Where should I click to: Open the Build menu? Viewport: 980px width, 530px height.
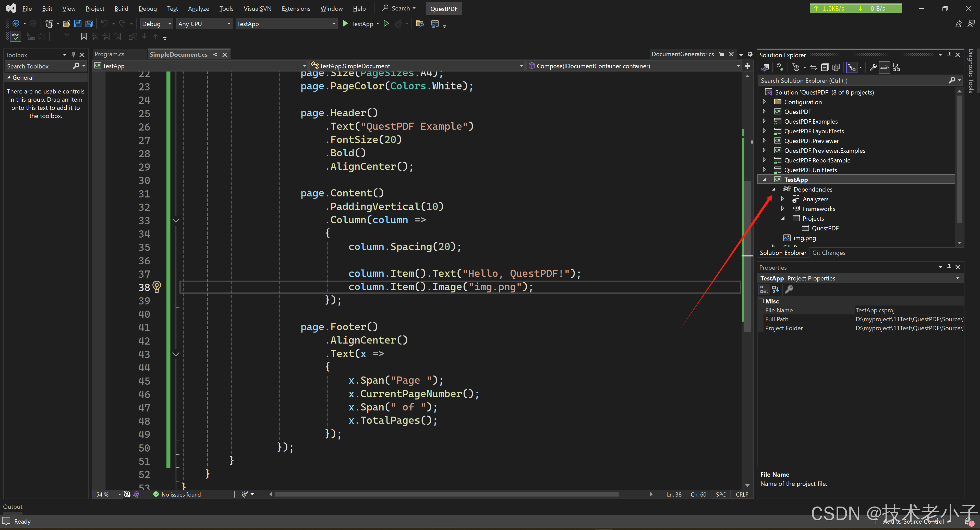tap(121, 8)
